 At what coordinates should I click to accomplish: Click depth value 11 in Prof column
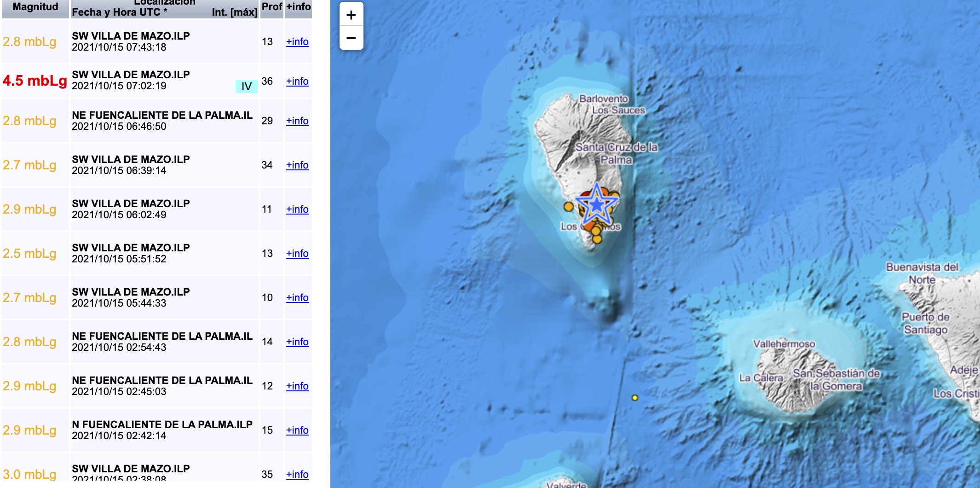coord(267,209)
